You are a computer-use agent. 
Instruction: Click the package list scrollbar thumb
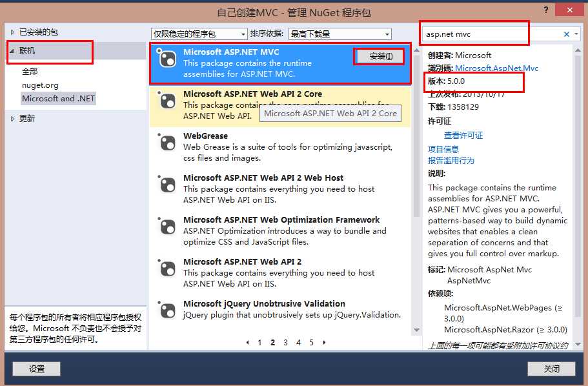pyautogui.click(x=416, y=136)
